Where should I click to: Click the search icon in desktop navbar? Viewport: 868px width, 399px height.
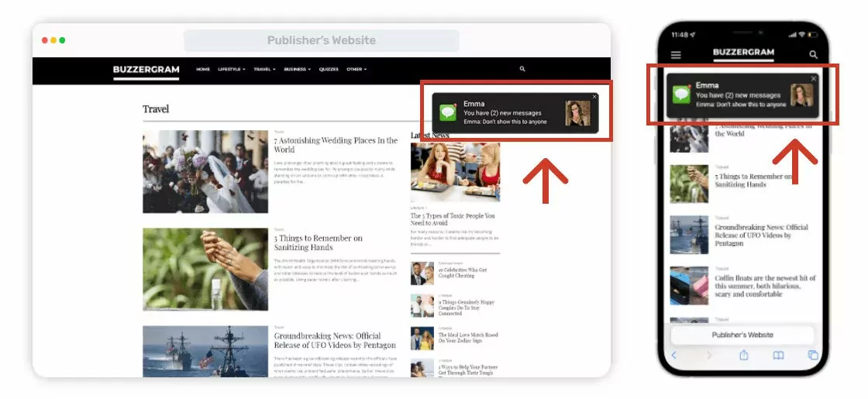(x=522, y=69)
